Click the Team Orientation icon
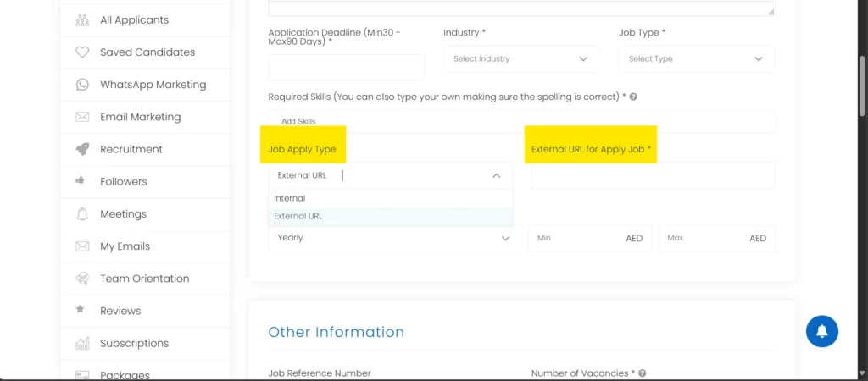 [x=82, y=279]
